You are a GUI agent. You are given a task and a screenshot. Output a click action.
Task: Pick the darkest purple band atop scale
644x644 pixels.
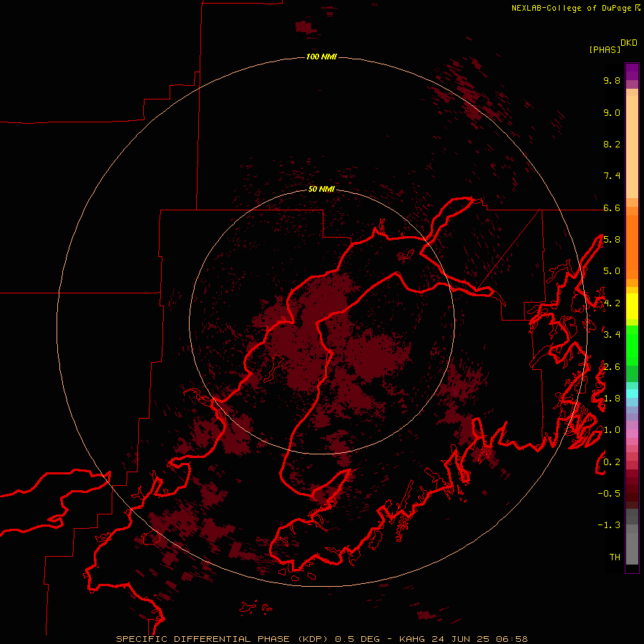pos(632,68)
